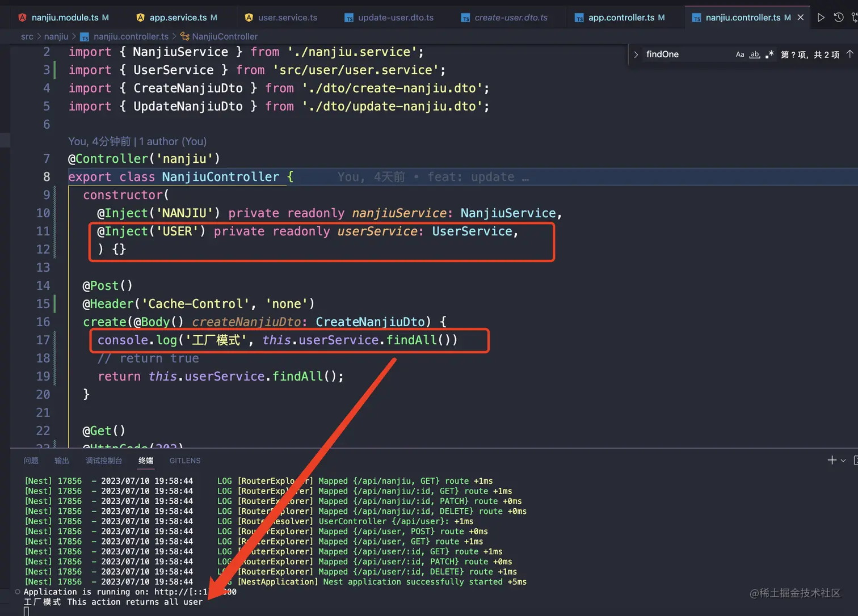Viewport: 858px width, 616px height.
Task: Toggle Match Whole Word (ab) option
Action: coord(755,54)
